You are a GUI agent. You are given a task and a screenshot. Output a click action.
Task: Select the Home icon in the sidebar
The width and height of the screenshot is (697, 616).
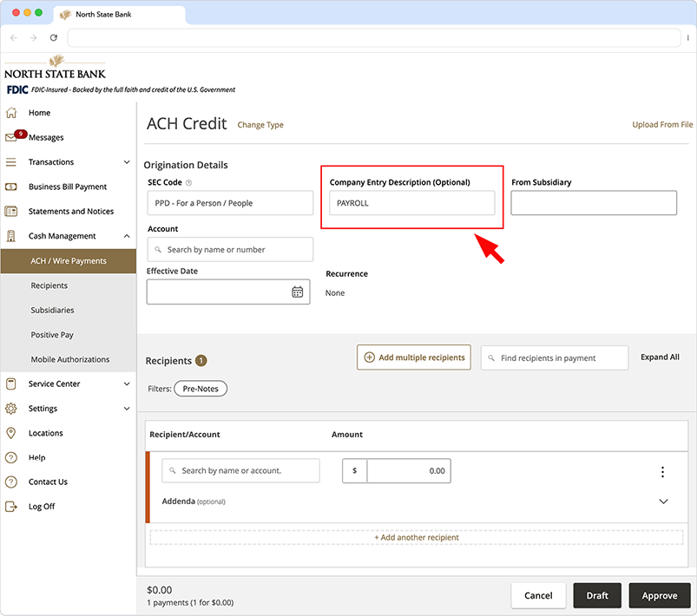click(12, 113)
